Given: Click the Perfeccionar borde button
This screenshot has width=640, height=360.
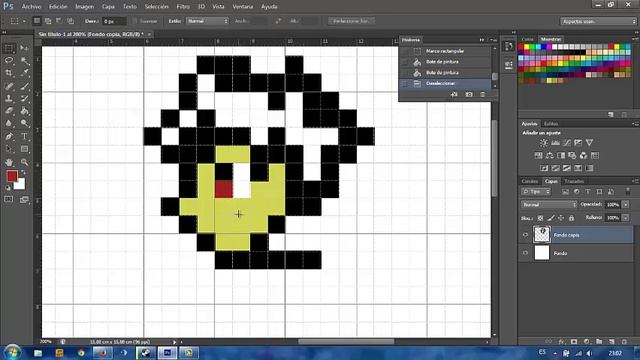Looking at the screenshot, I should [351, 21].
